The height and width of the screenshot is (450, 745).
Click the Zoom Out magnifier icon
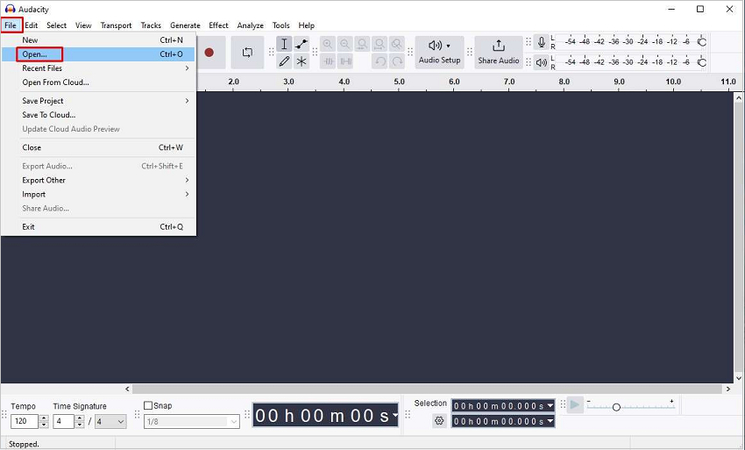[345, 44]
